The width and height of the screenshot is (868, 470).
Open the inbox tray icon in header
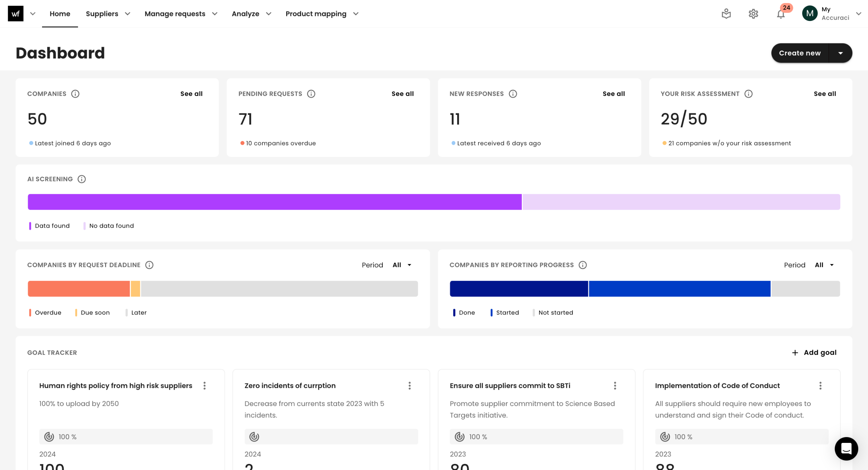(726, 14)
